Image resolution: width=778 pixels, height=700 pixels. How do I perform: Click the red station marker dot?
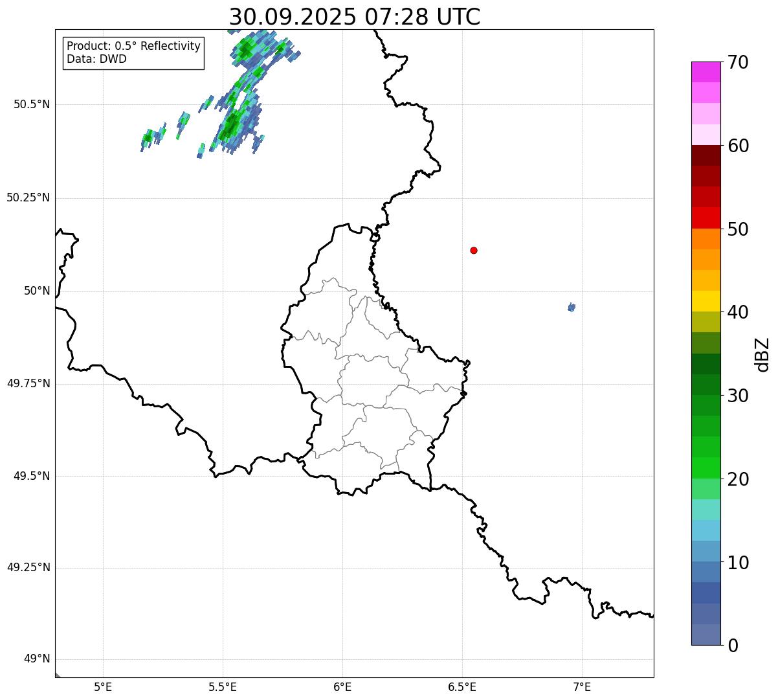pos(474,250)
